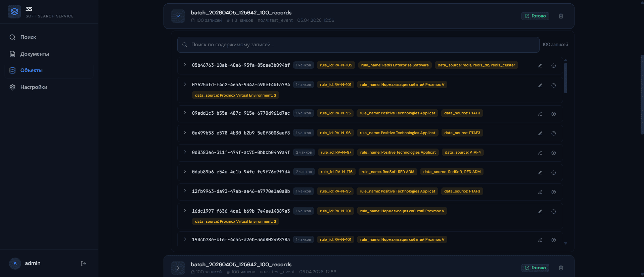Expand the bottom collapsed batch with 100 чанков
Image resolution: width=644 pixels, height=277 pixels.
click(x=178, y=268)
